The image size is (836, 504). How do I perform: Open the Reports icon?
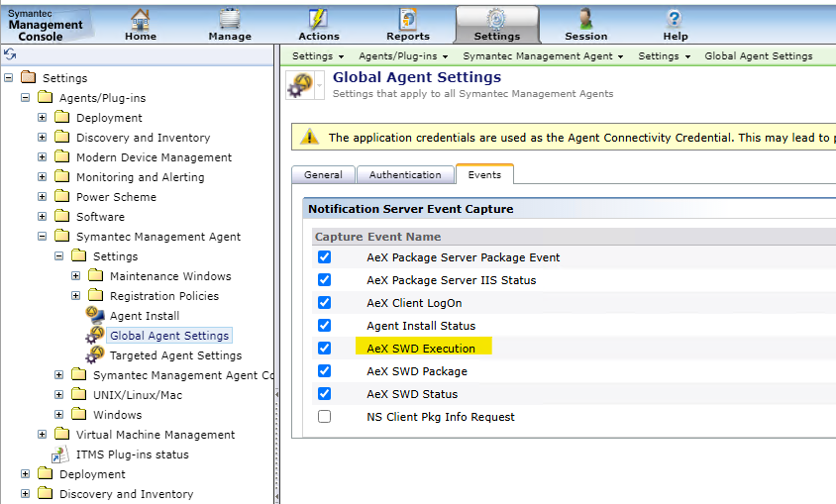coord(407,18)
